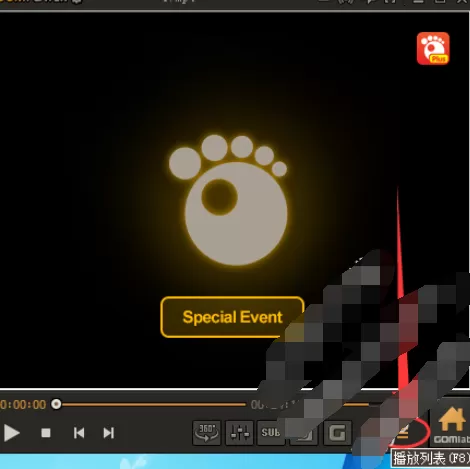
Task: Skip to the previous track
Action: pyautogui.click(x=79, y=433)
